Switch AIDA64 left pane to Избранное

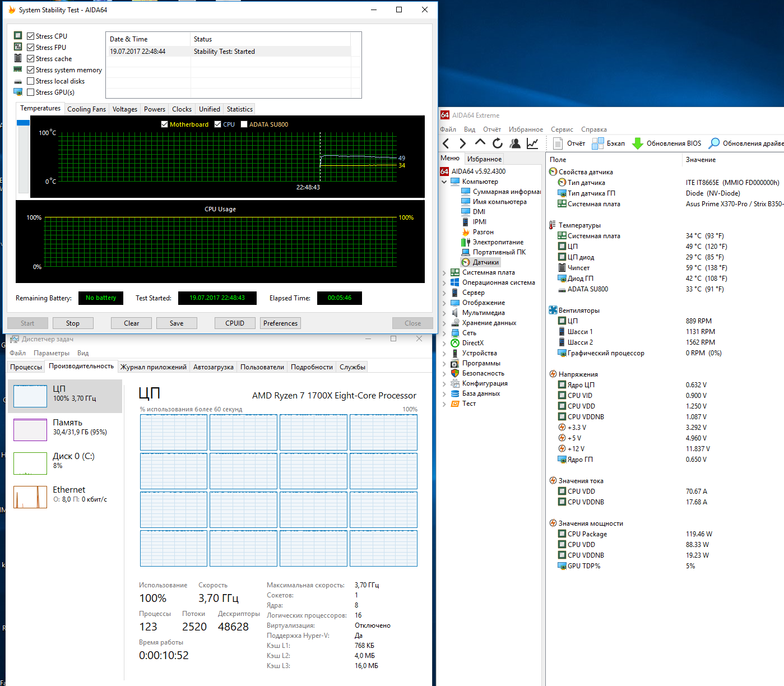point(484,159)
